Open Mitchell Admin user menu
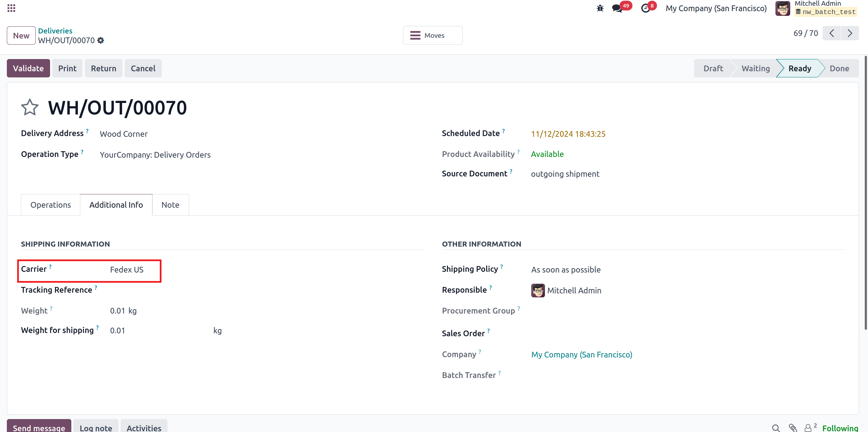Viewport: 868px width, 432px height. pos(816,8)
